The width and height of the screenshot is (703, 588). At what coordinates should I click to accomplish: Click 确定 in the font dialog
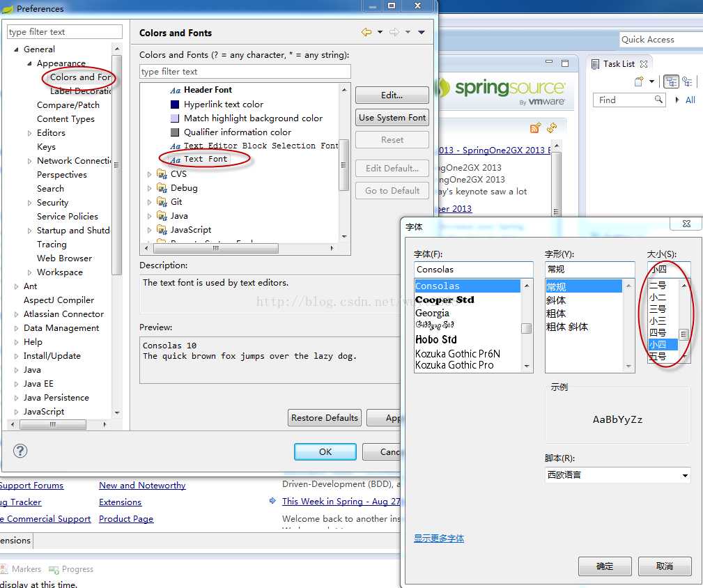tap(605, 566)
